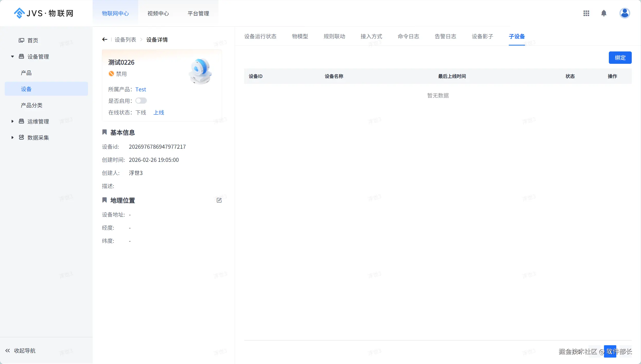Click the JVS 物联网 logo
The width and height of the screenshot is (641, 364).
[44, 13]
